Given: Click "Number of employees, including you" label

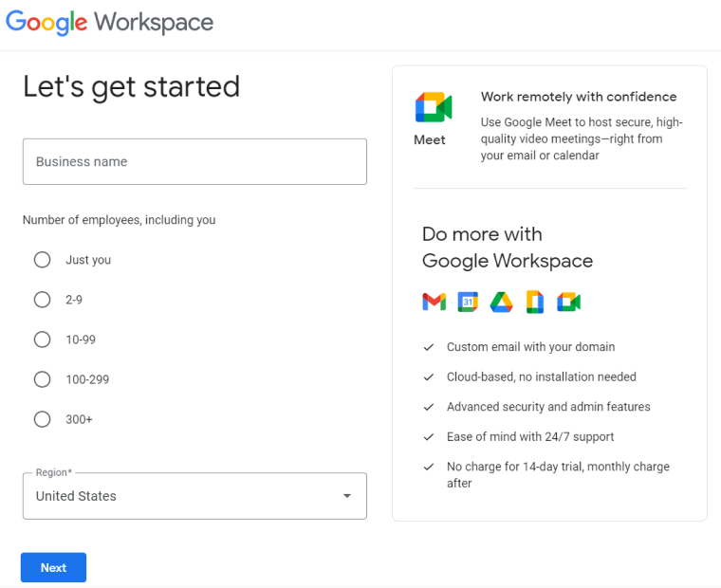Looking at the screenshot, I should coord(120,220).
